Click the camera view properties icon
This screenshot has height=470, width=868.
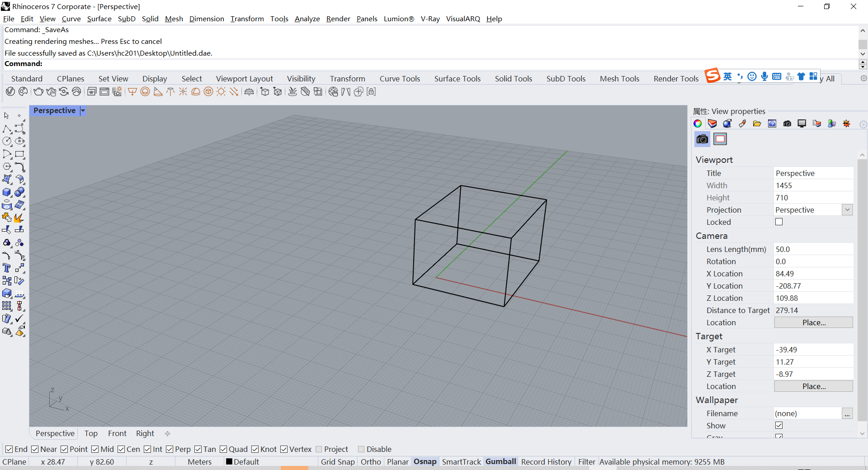(x=702, y=139)
